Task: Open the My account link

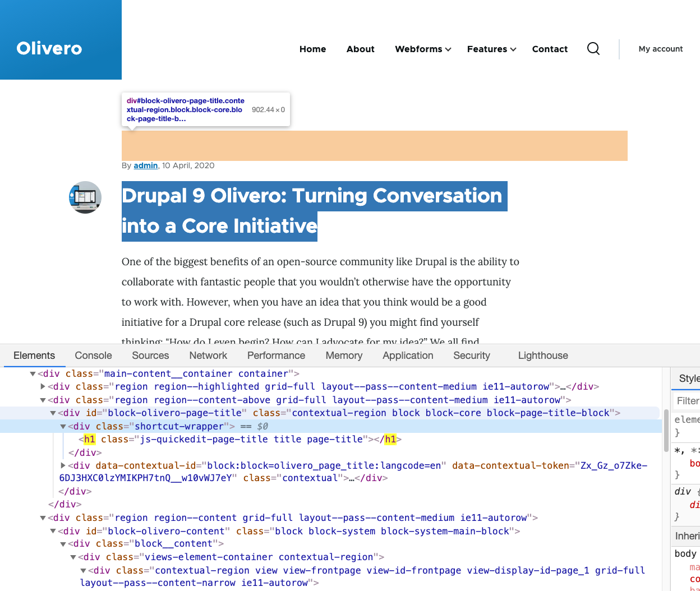Action: (x=660, y=49)
